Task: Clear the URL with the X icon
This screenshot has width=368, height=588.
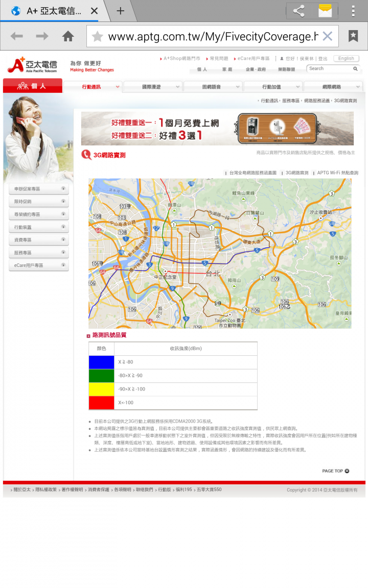Action: click(328, 36)
